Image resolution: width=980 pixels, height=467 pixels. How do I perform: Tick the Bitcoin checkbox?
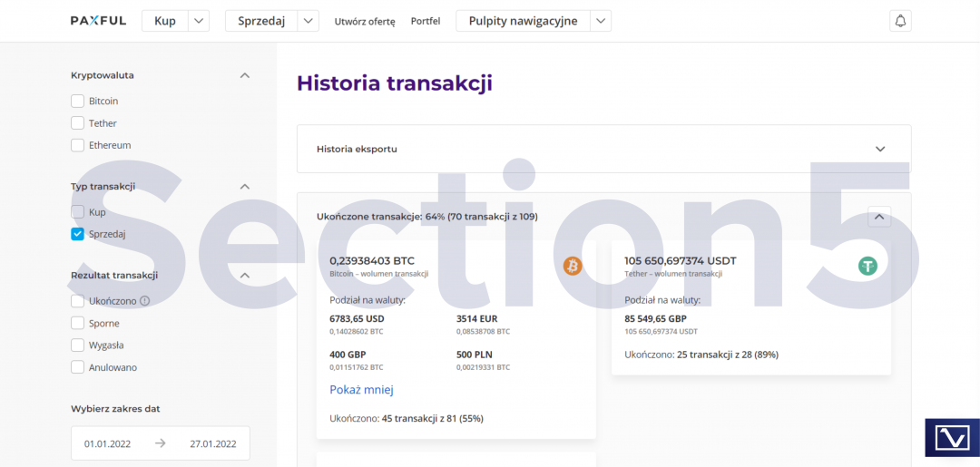coord(77,101)
